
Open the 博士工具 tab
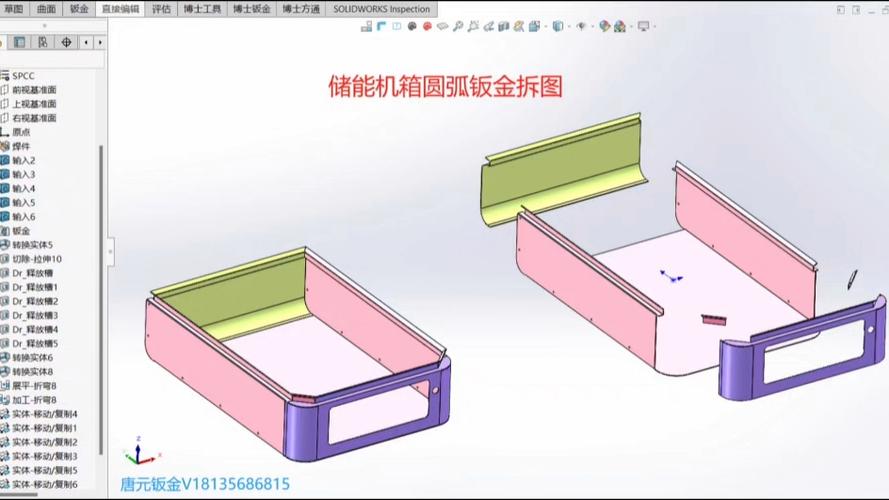tap(202, 9)
